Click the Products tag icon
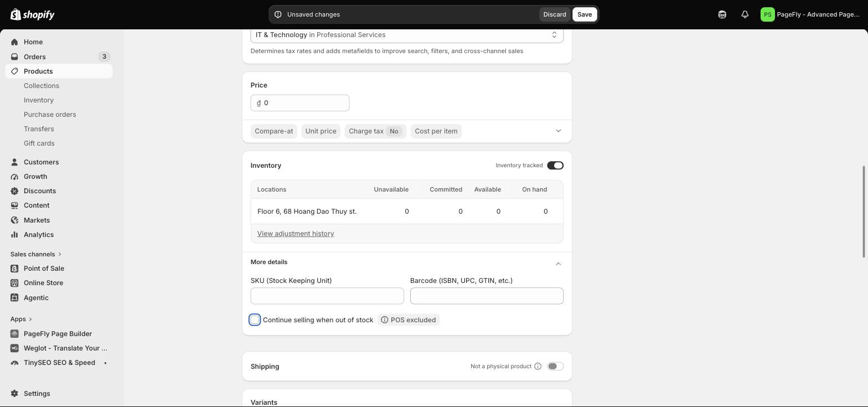 (14, 71)
